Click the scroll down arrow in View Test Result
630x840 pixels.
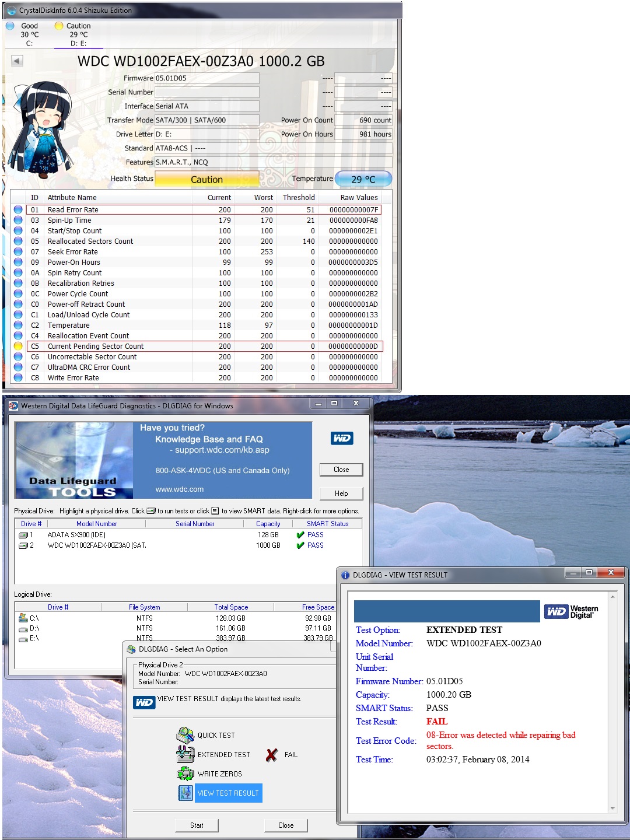coord(612,808)
